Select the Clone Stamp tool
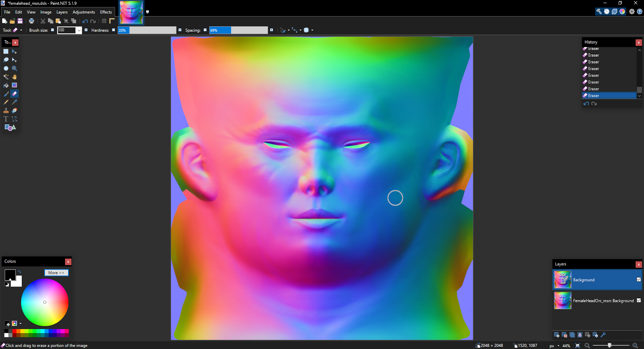This screenshot has width=644, height=349. [6, 110]
